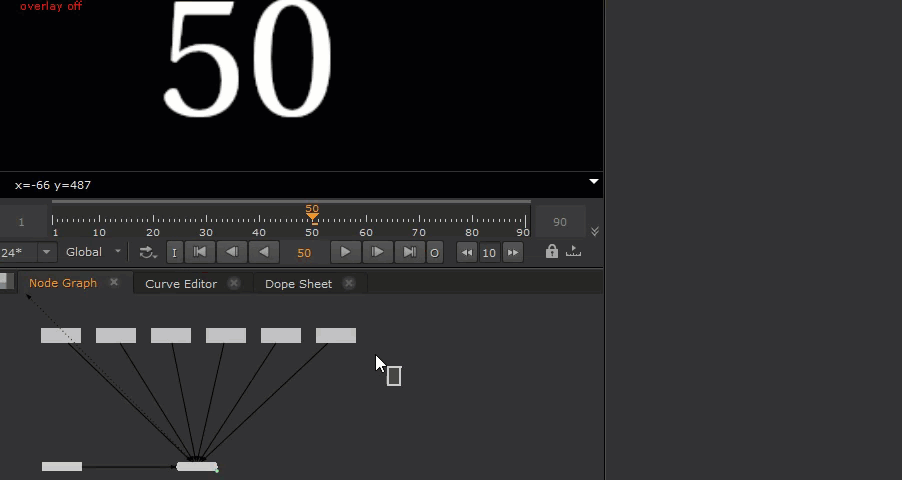
Task: Set the Out point with O button
Action: (x=434, y=253)
